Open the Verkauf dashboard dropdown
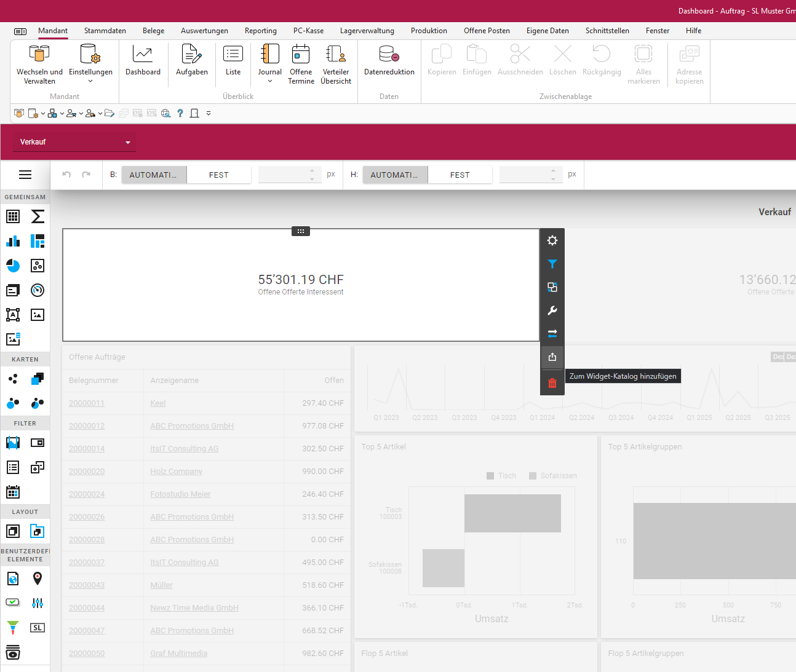The image size is (796, 672). click(x=74, y=142)
